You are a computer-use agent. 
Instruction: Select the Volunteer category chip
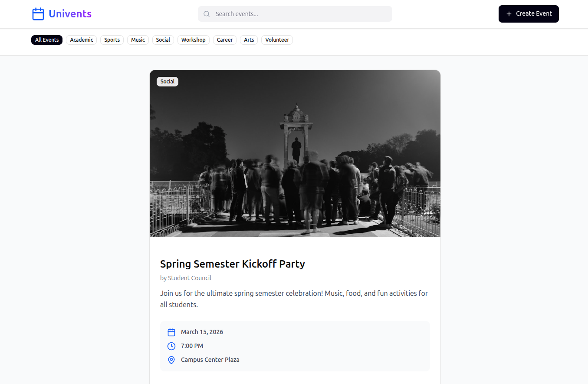(x=277, y=40)
